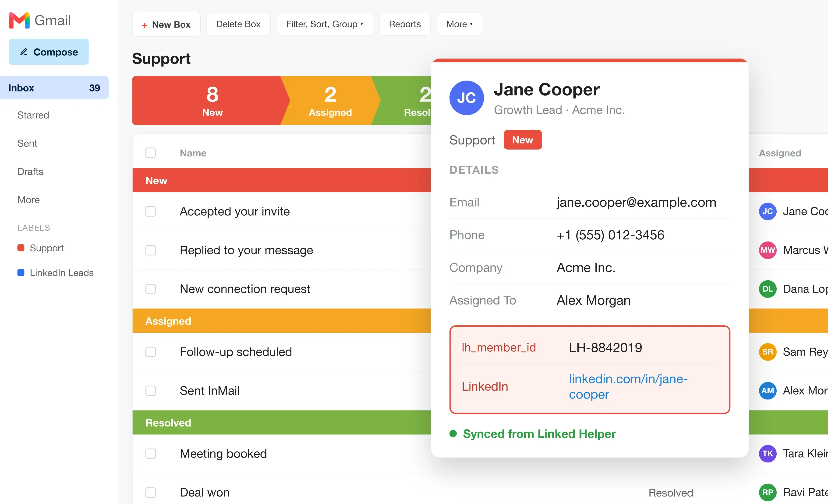
Task: Check the box for Replied to your message
Action: 151,250
